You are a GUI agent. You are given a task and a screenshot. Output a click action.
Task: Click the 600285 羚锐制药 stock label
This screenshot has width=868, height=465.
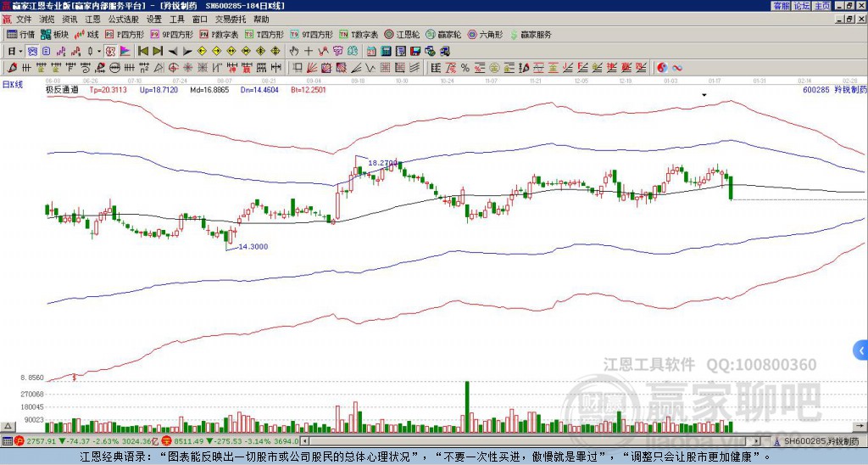click(834, 89)
